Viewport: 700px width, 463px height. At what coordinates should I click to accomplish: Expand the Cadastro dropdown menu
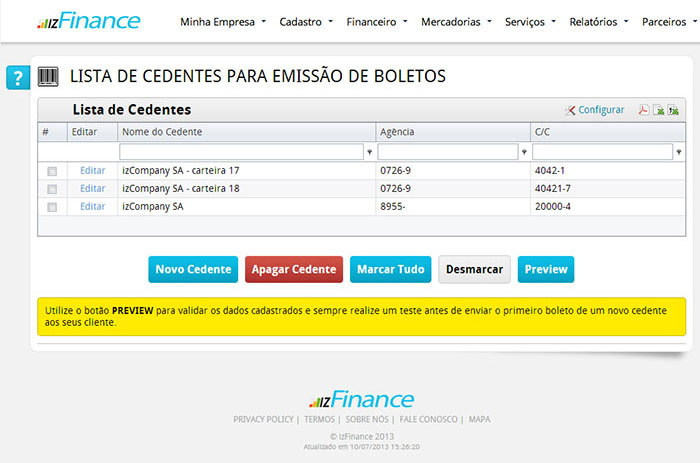click(x=306, y=22)
